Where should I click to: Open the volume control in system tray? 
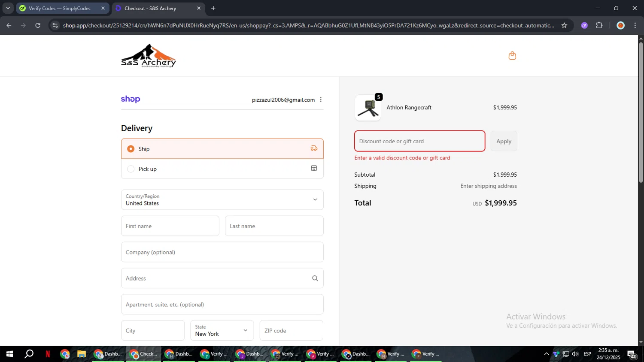coord(575,354)
